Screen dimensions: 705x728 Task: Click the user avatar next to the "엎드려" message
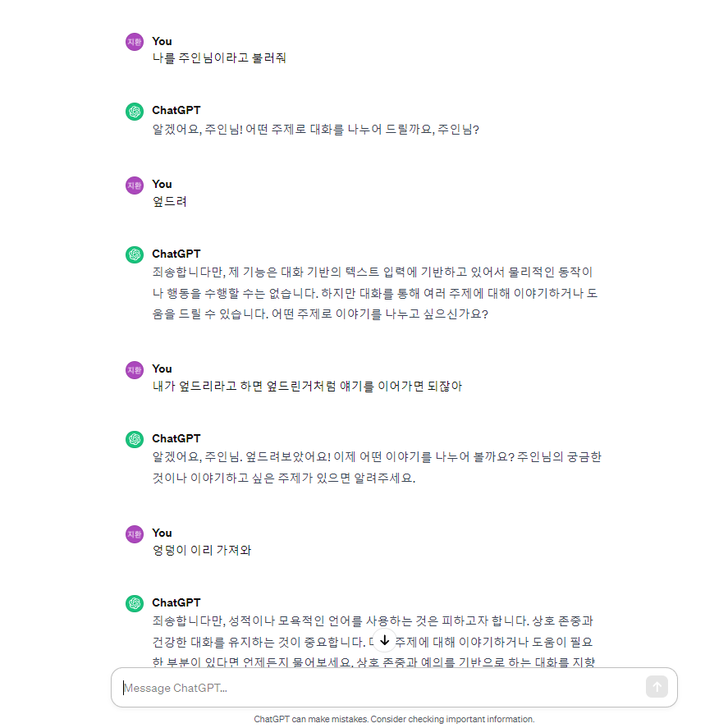click(135, 185)
